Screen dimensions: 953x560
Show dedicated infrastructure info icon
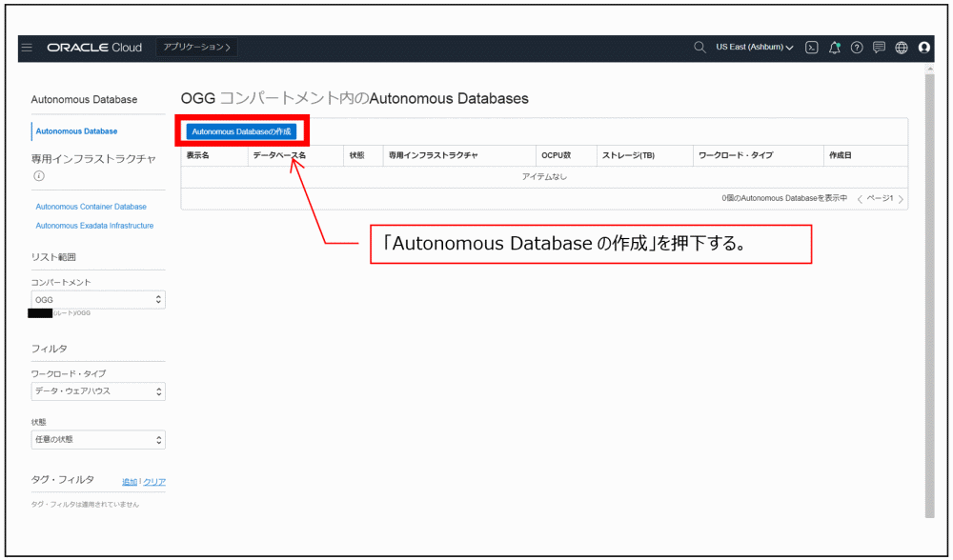(x=39, y=176)
